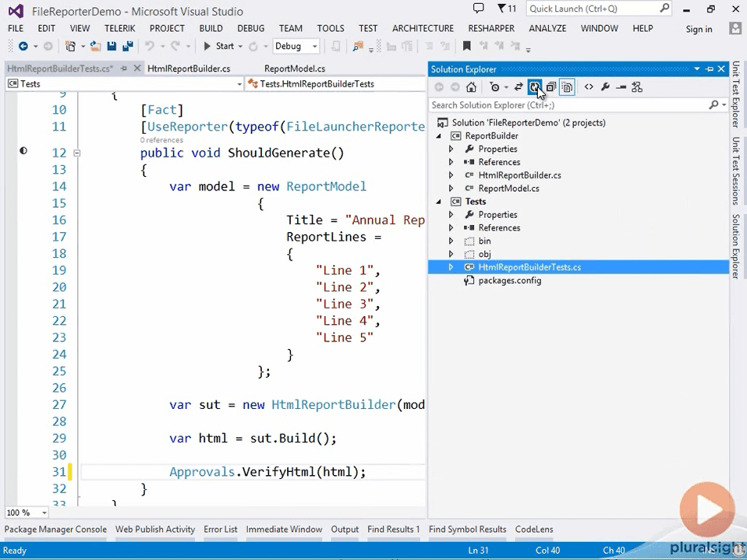747x560 pixels.
Task: Click the Sign in link
Action: click(x=699, y=29)
